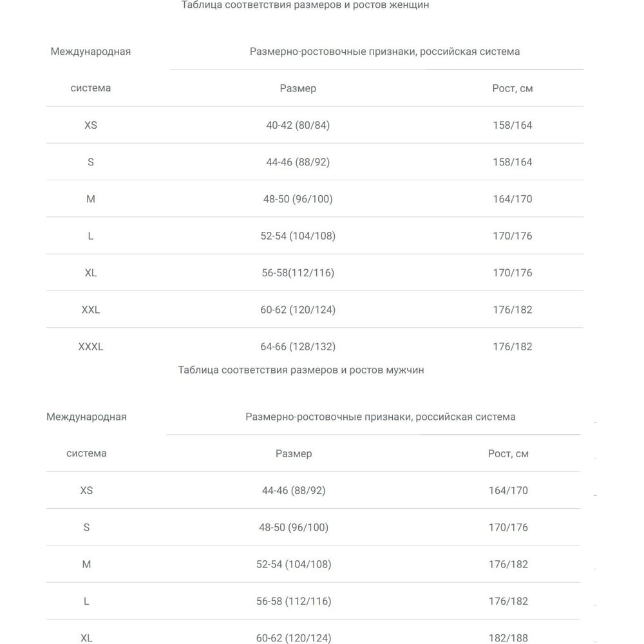The width and height of the screenshot is (644, 644).
Task: Click "Международная" header in women's table
Action: coord(91,52)
